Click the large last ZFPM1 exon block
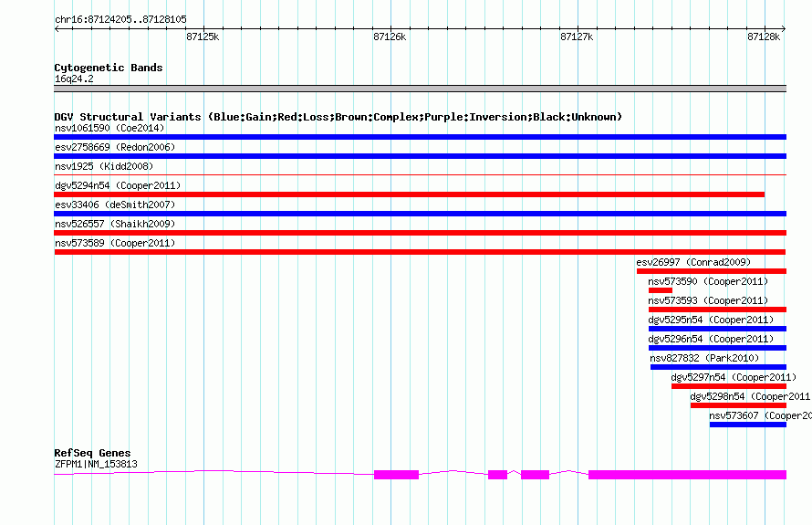The height and width of the screenshot is (525, 812). 687,475
